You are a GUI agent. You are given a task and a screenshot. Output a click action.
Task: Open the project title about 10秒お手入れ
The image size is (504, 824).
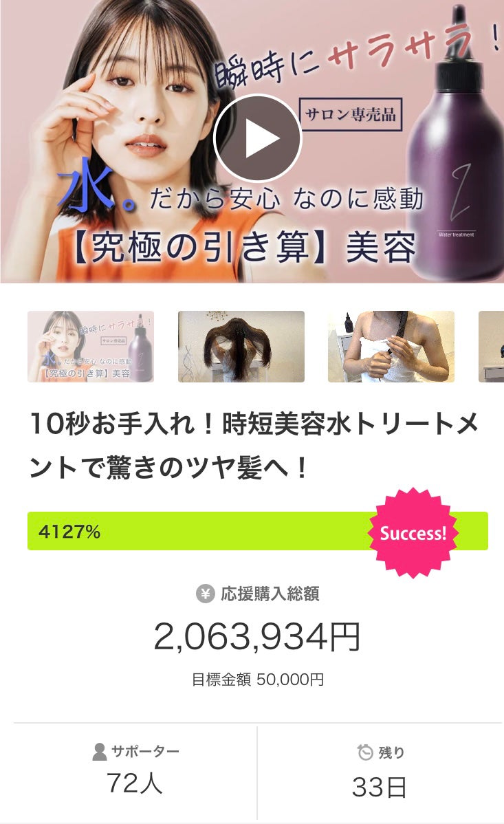coord(254,446)
